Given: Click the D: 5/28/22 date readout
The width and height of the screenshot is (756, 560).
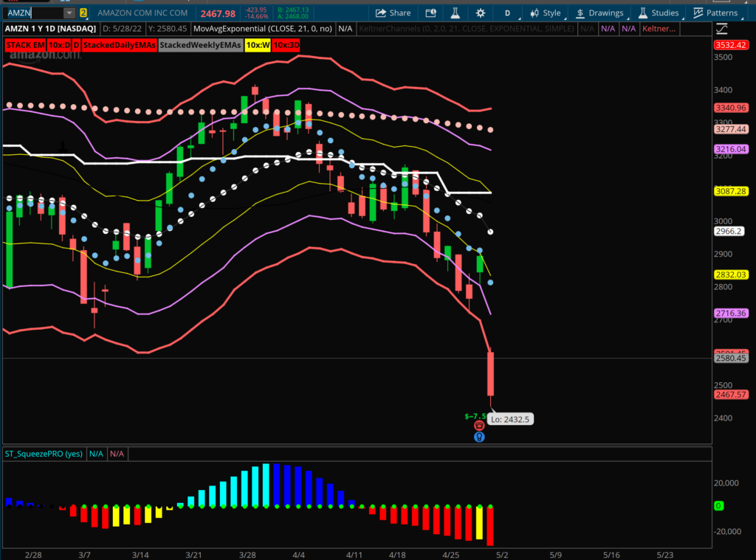Looking at the screenshot, I should 123,29.
